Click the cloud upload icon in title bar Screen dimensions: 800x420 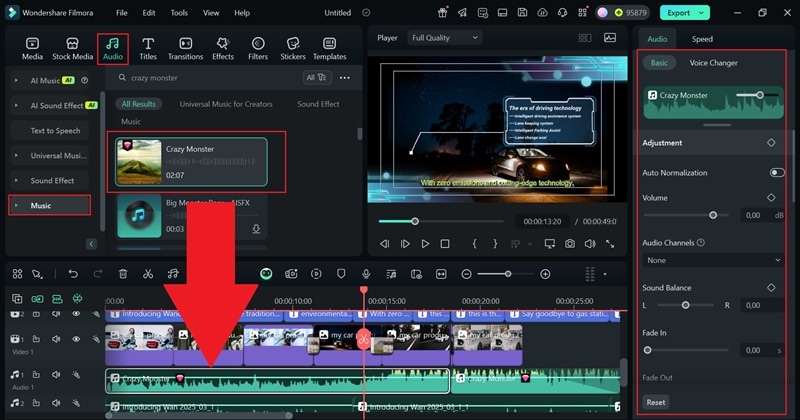pos(542,13)
